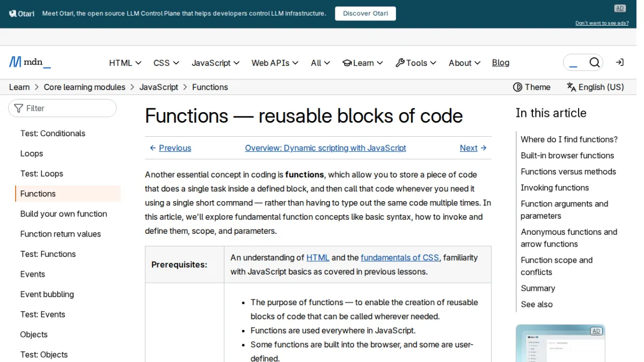Open the About menu
This screenshot has height=362, width=644.
pos(464,63)
